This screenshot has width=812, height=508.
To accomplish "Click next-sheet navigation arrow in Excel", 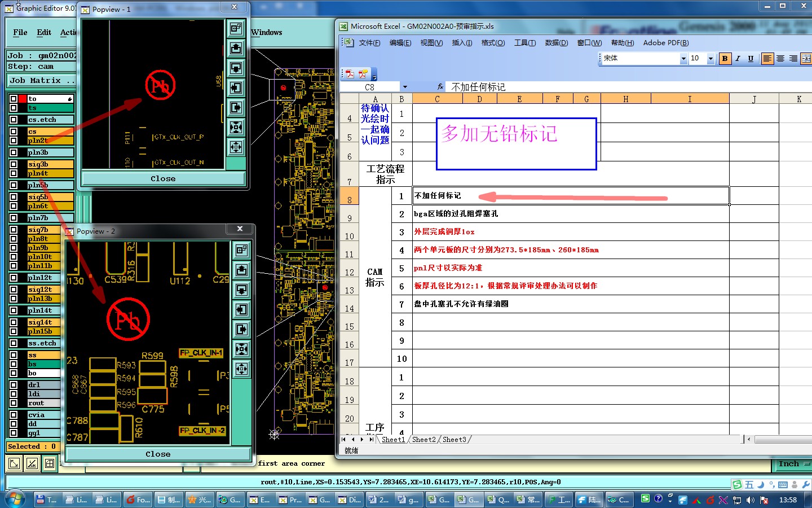I will [362, 439].
